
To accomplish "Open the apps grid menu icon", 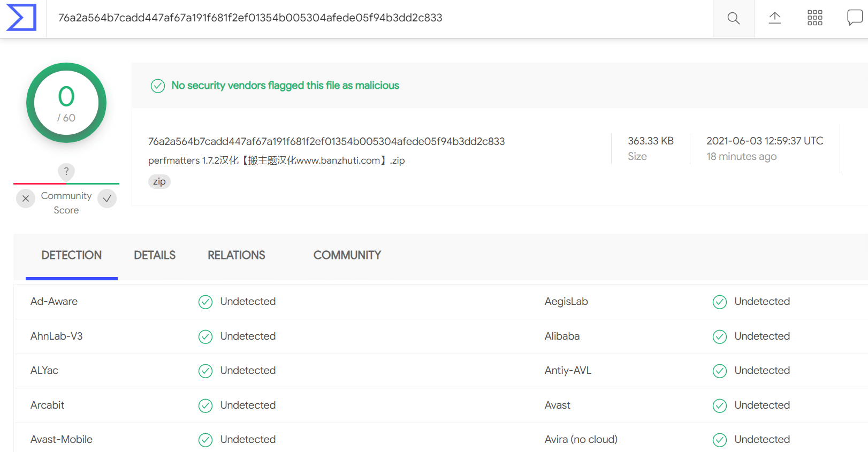I will click(x=814, y=18).
